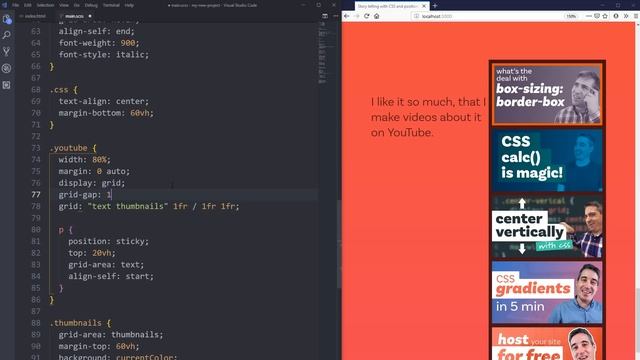Bookmark this page with star icon
The image size is (640, 360).
(x=605, y=16)
